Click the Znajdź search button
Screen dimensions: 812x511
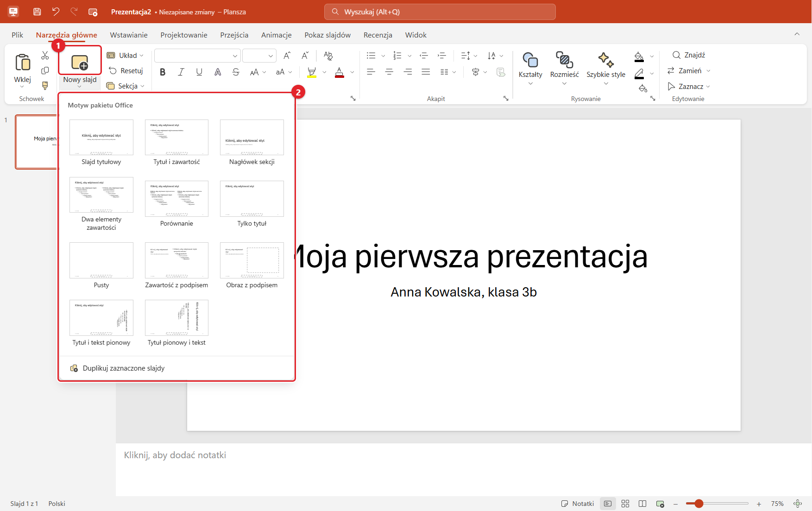tap(688, 55)
